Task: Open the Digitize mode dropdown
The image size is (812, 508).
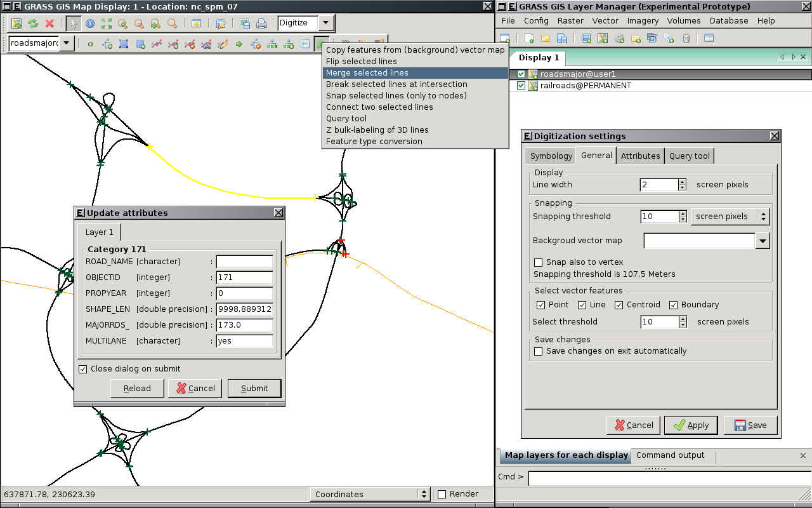Action: tap(326, 23)
